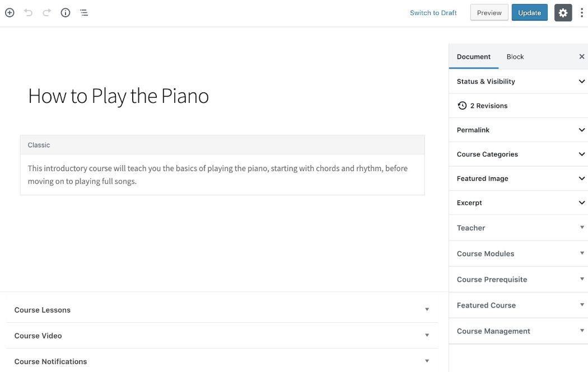View the 2 Revisions history
This screenshot has width=588, height=372.
tap(483, 106)
